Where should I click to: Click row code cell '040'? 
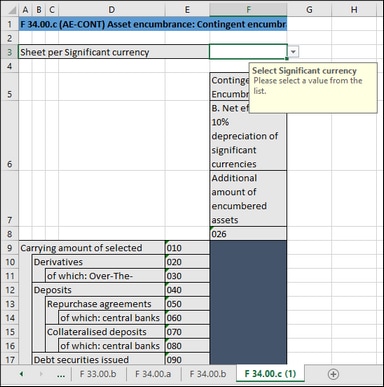click(x=187, y=290)
